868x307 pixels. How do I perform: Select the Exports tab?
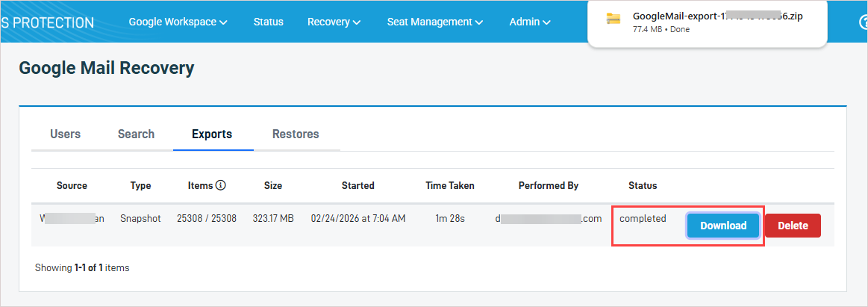(212, 134)
